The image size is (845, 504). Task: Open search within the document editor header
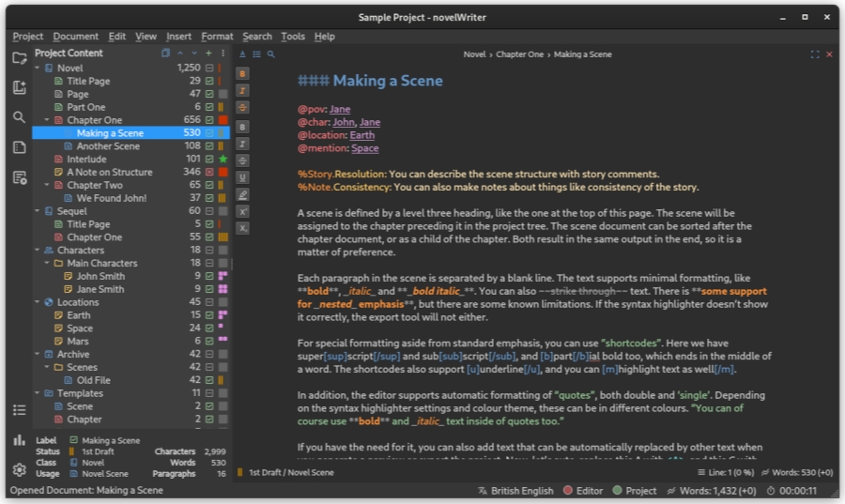tap(270, 54)
